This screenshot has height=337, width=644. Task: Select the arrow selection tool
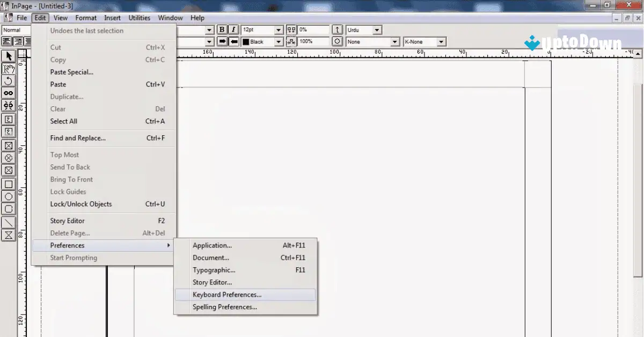pos(8,56)
